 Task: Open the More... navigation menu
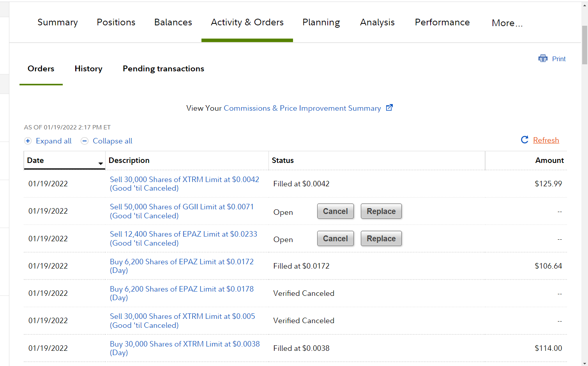(x=507, y=23)
